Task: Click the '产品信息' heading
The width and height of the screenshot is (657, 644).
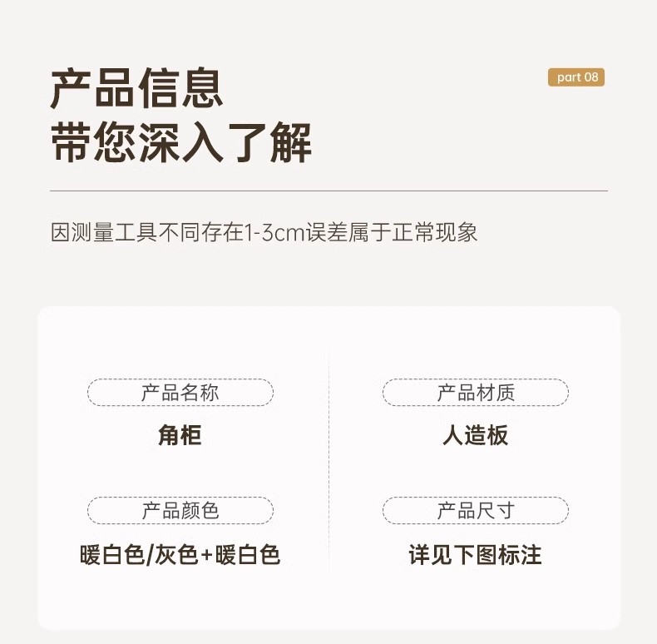Action: pos(136,88)
